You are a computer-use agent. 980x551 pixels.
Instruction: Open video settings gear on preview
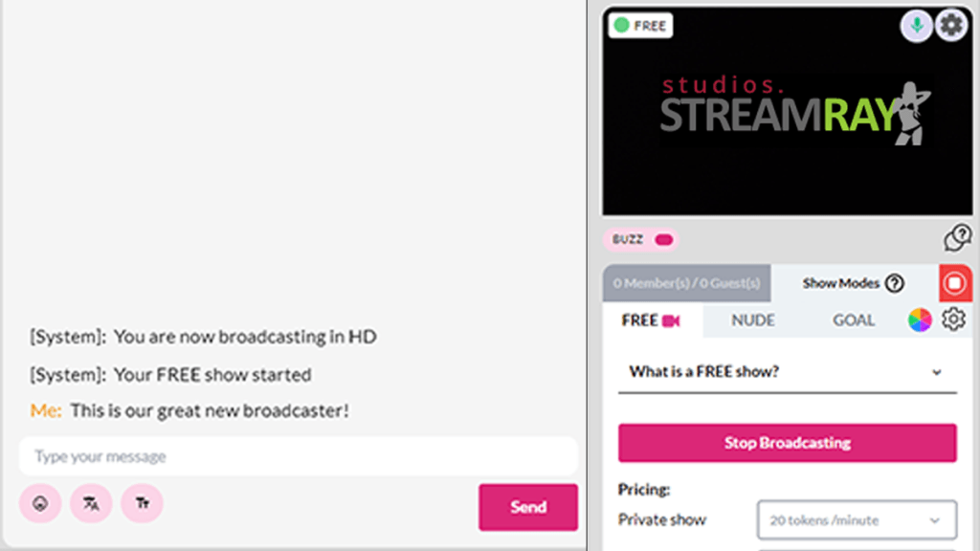[951, 26]
